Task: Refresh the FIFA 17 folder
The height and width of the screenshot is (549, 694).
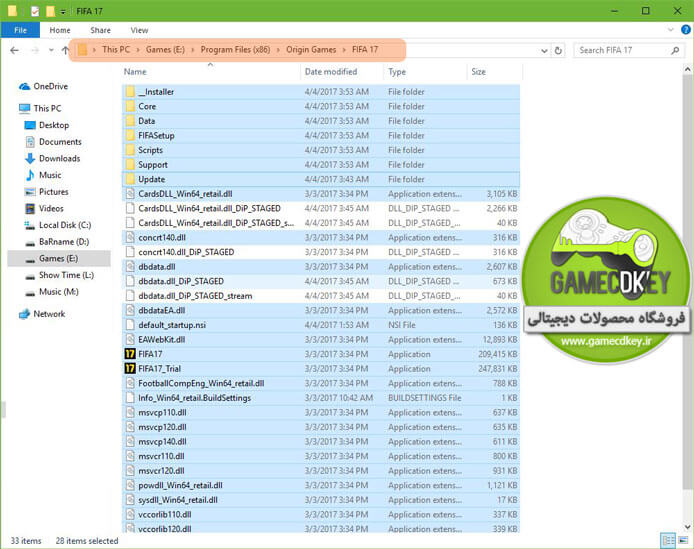Action: (x=558, y=50)
